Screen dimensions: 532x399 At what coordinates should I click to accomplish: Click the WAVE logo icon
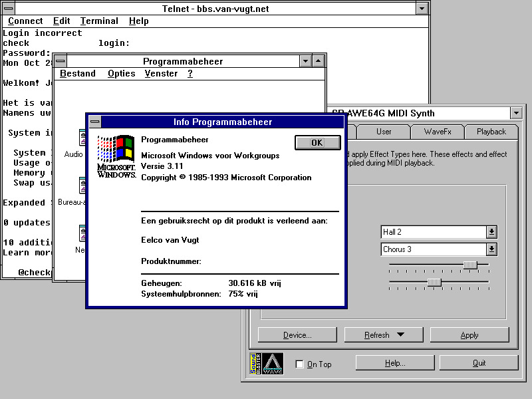point(272,364)
